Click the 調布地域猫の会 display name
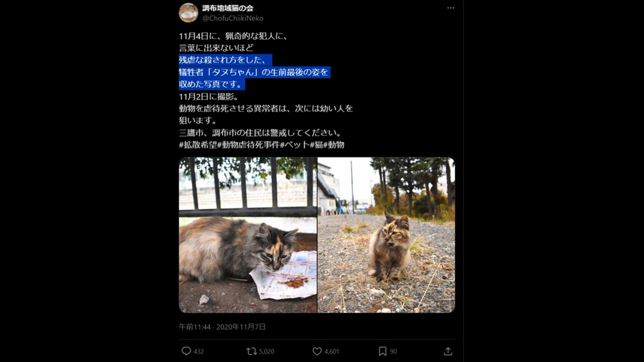 pyautogui.click(x=228, y=8)
